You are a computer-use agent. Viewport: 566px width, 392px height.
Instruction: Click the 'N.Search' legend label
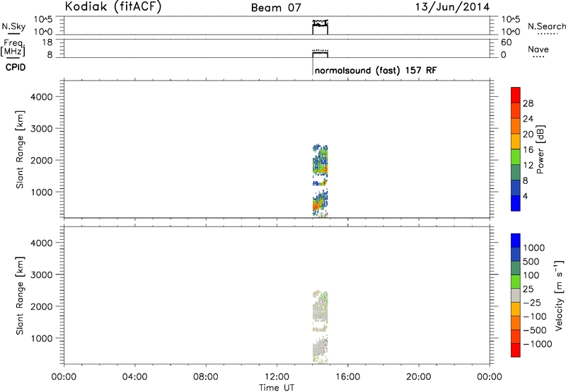(x=546, y=26)
